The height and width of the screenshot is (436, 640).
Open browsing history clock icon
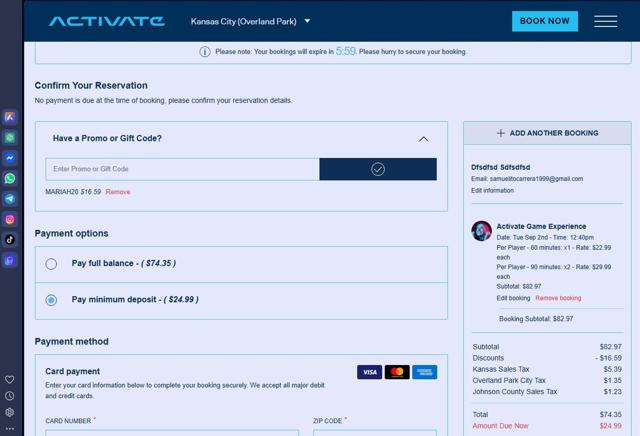10,396
